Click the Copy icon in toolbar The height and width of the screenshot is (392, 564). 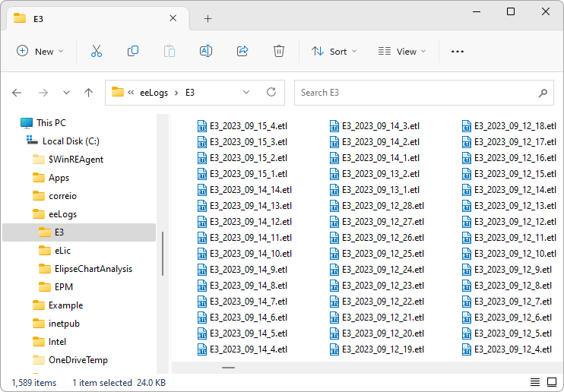click(x=133, y=51)
